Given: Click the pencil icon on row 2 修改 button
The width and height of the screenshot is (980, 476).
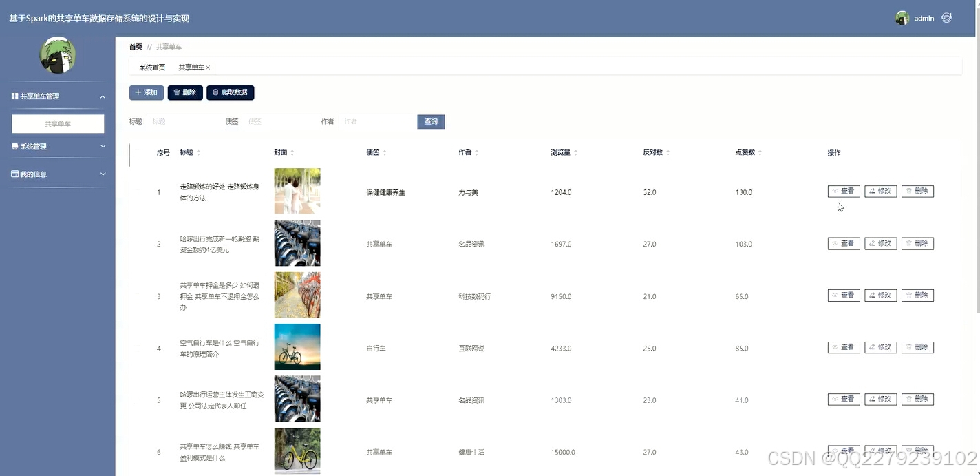Looking at the screenshot, I should (873, 242).
